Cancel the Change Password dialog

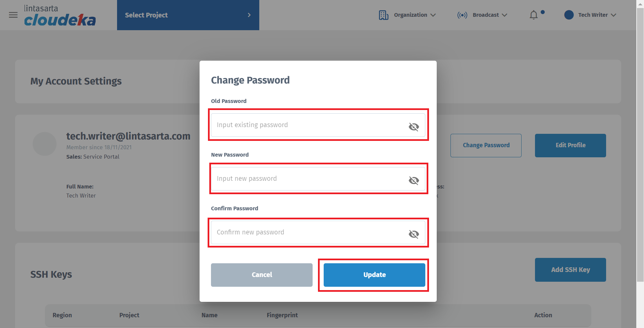(x=262, y=275)
